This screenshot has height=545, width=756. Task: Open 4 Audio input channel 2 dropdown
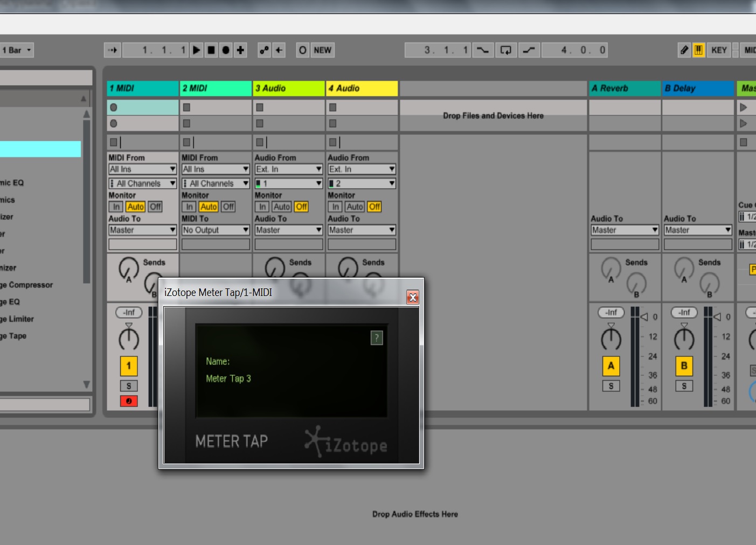pos(362,184)
